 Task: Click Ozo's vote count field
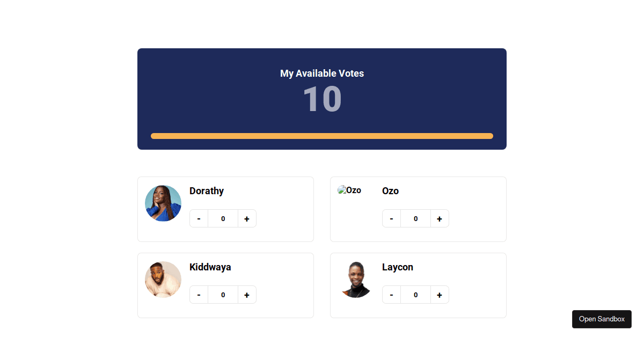415,218
